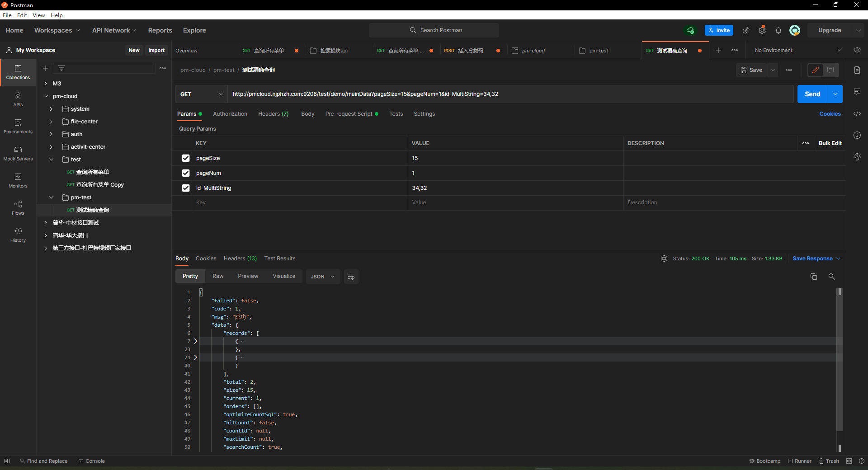The image size is (868, 470).
Task: Switch to comment mode icon
Action: point(830,70)
